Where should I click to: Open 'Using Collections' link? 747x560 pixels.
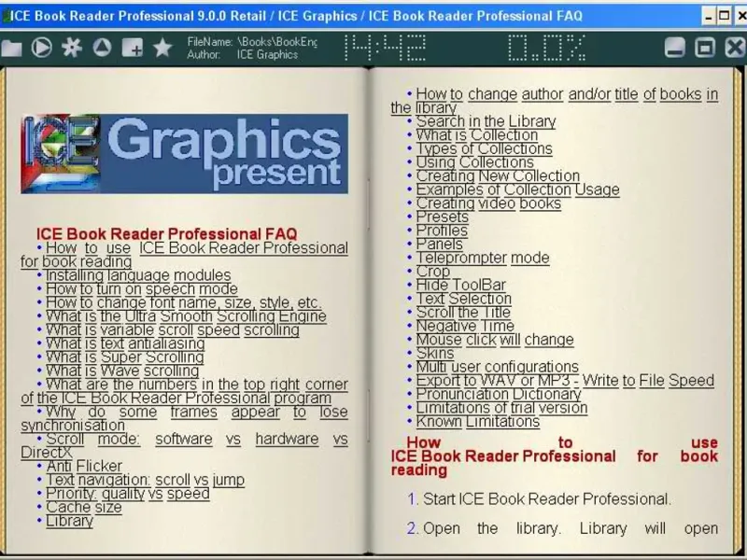click(474, 161)
